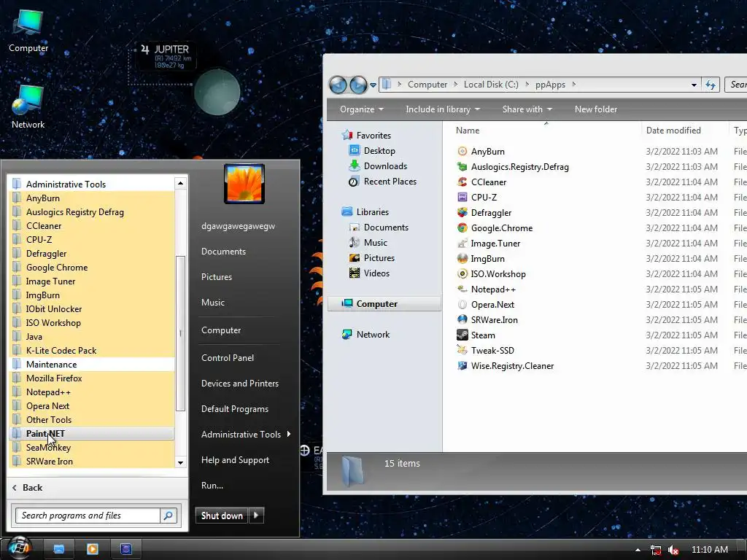Click the Steam icon in file list

click(x=462, y=335)
